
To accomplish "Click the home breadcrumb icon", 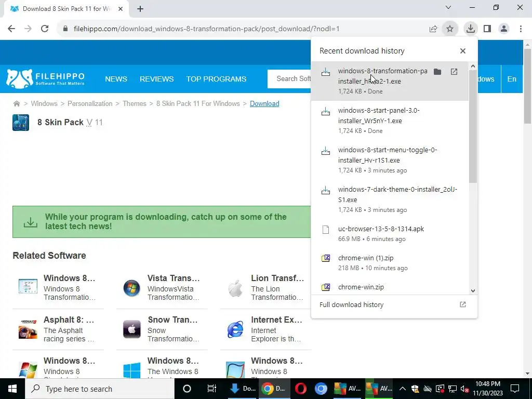I will pyautogui.click(x=16, y=104).
